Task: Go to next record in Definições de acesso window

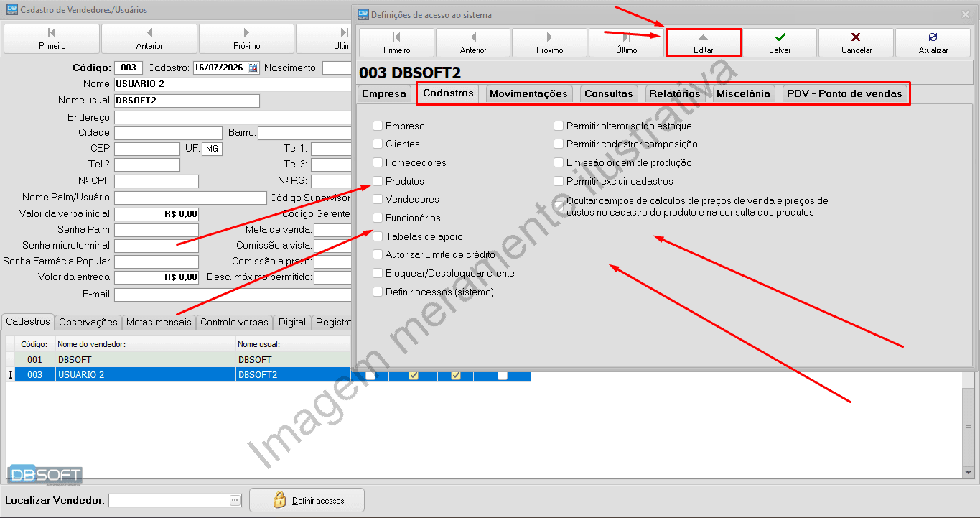Action: point(549,42)
